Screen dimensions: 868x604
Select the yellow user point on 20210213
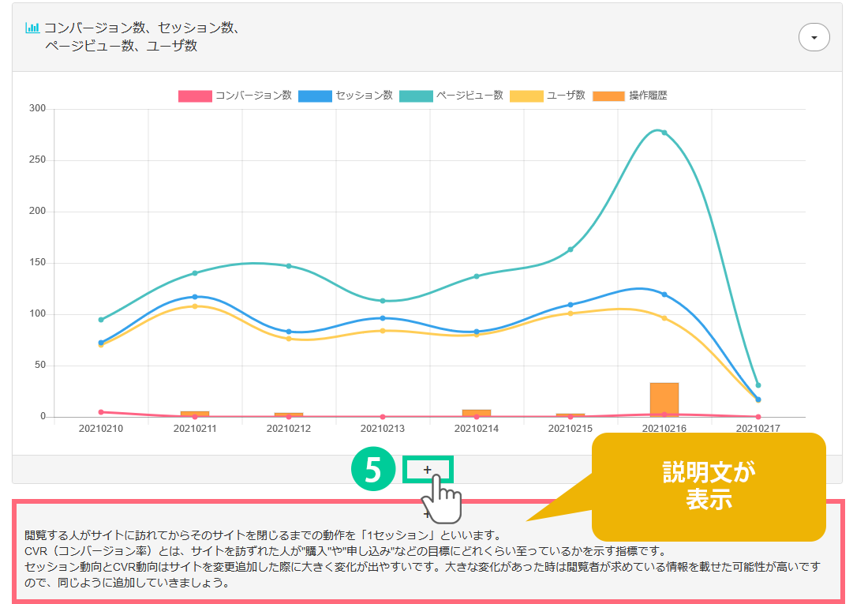(x=383, y=331)
